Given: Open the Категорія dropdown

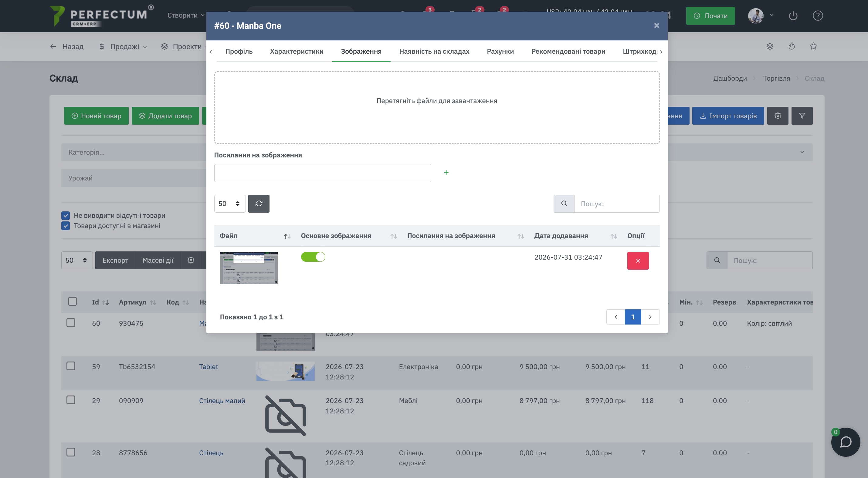Looking at the screenshot, I should coord(134,152).
